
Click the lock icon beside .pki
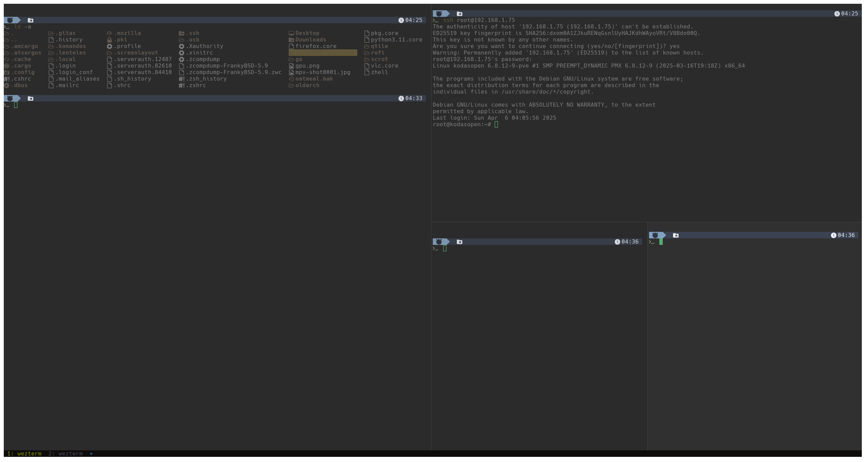tap(109, 40)
